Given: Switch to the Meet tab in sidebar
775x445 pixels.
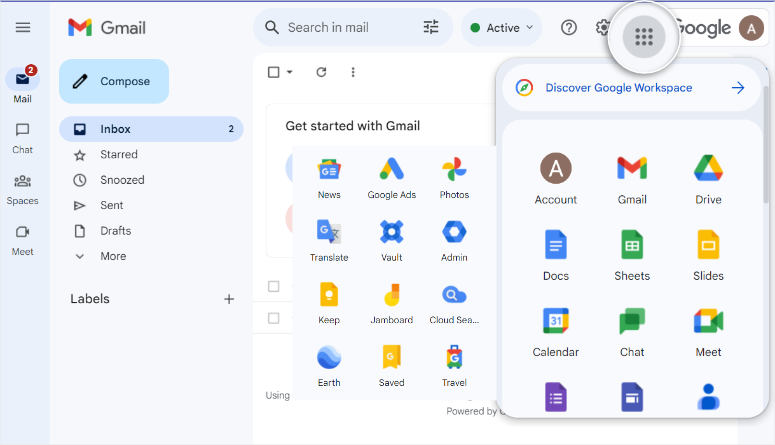Looking at the screenshot, I should coord(23,241).
